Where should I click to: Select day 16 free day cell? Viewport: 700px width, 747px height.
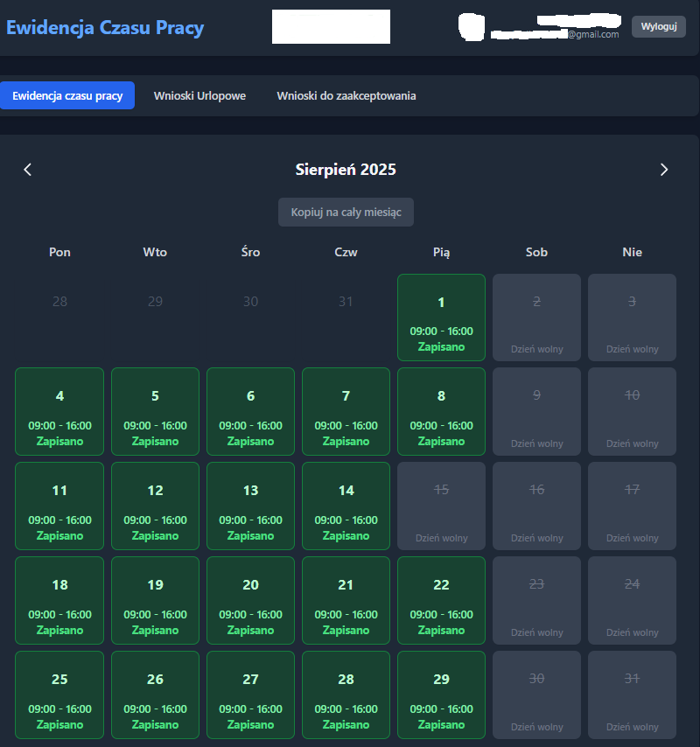(536, 506)
